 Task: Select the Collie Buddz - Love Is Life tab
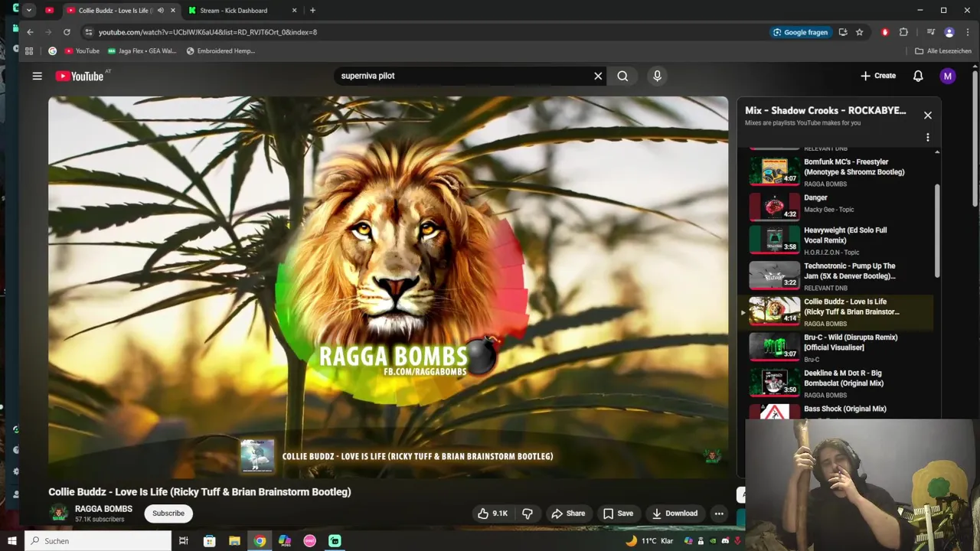click(115, 11)
